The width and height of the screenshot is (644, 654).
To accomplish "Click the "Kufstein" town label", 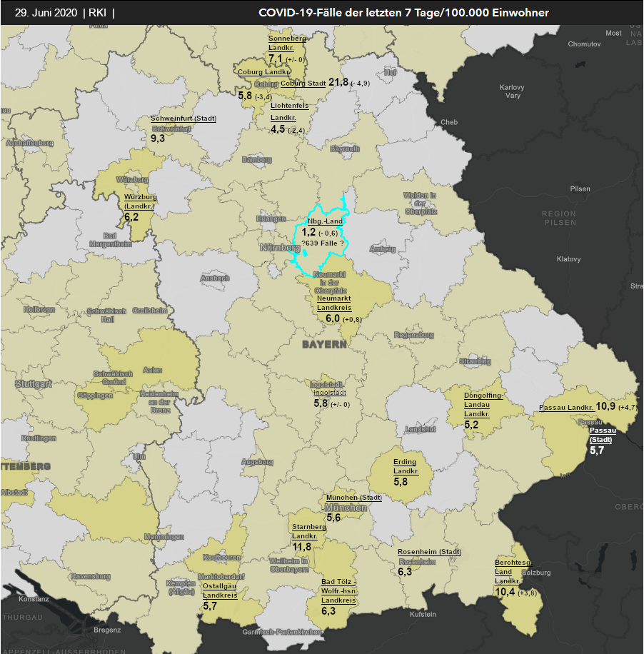I will (423, 614).
